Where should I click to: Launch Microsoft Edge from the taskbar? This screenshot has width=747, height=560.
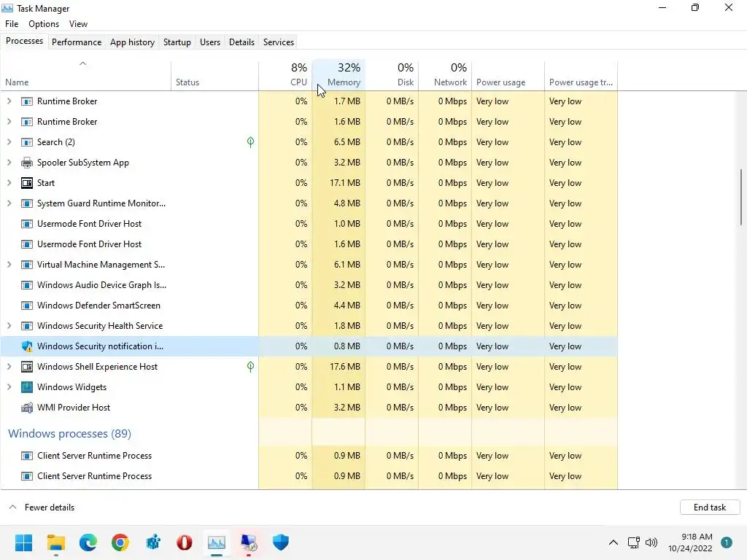[88, 542]
